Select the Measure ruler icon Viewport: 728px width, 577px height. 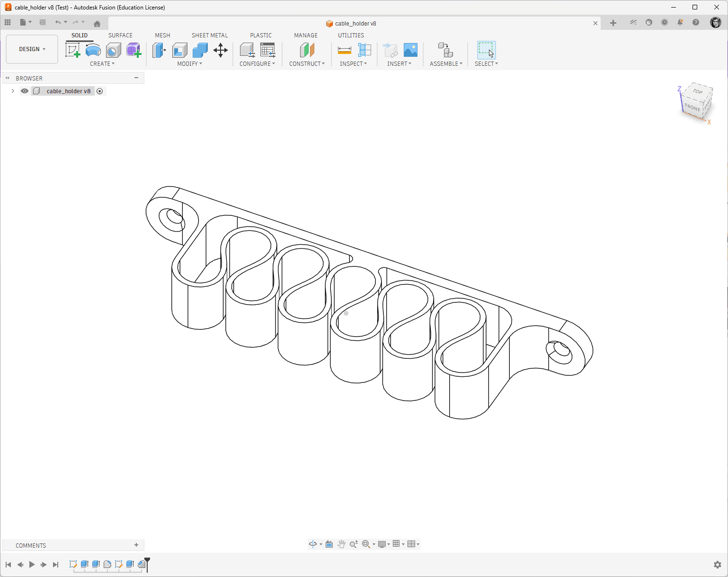(x=345, y=50)
